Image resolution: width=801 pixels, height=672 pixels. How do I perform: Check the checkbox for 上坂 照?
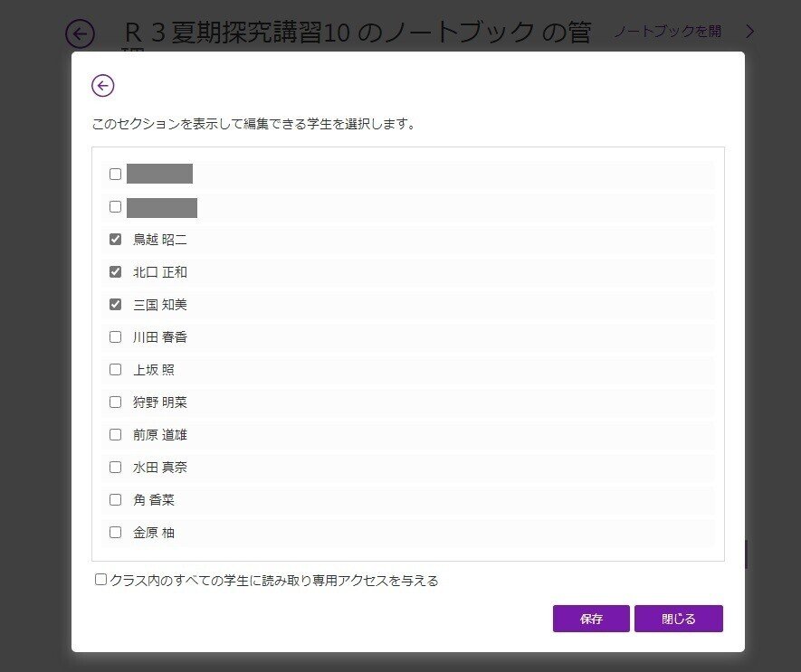click(x=115, y=369)
